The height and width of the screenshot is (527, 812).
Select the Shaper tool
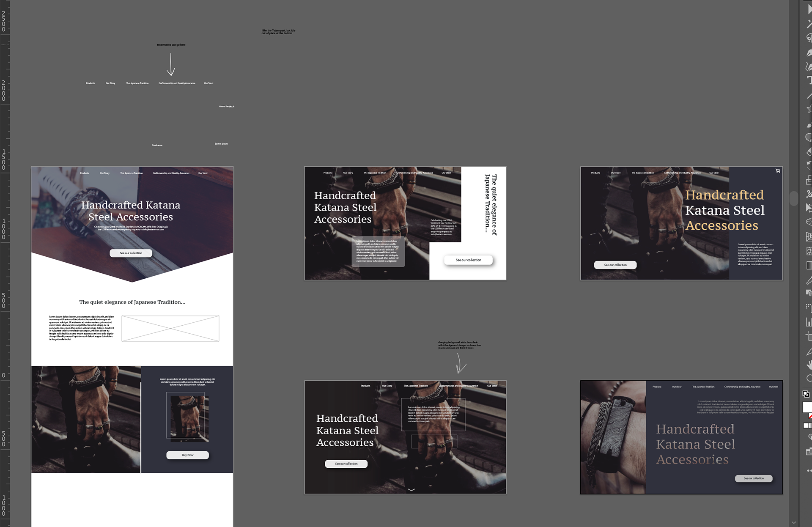(809, 137)
